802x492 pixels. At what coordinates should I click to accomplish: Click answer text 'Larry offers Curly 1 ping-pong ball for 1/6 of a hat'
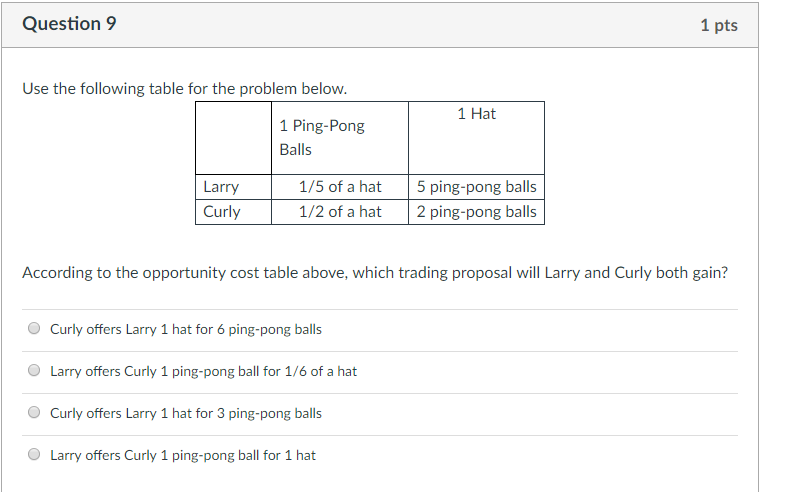point(203,371)
